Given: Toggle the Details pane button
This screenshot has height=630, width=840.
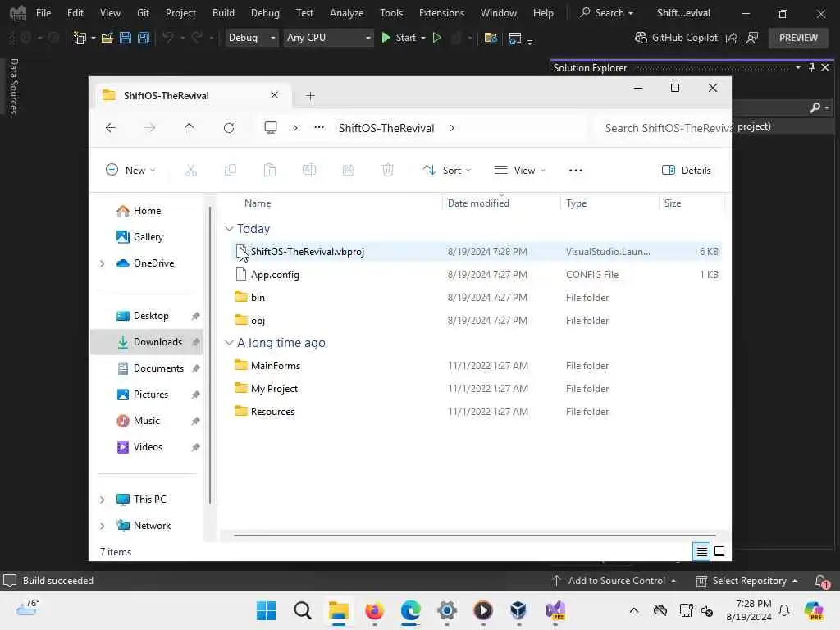Looking at the screenshot, I should coord(687,171).
